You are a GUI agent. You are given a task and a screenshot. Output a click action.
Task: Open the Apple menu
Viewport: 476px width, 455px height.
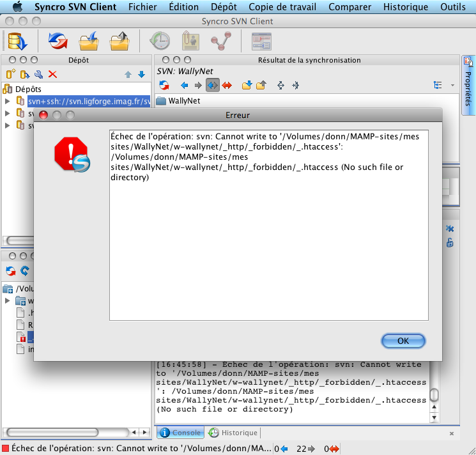point(17,6)
